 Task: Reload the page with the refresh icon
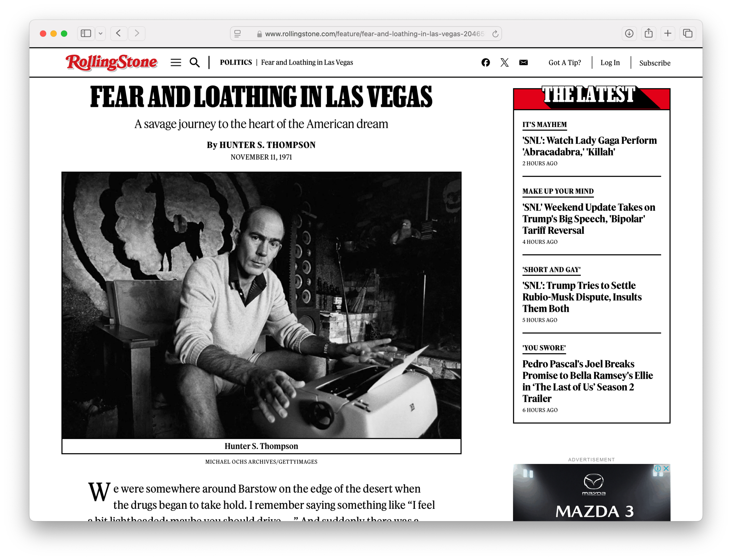pyautogui.click(x=495, y=34)
